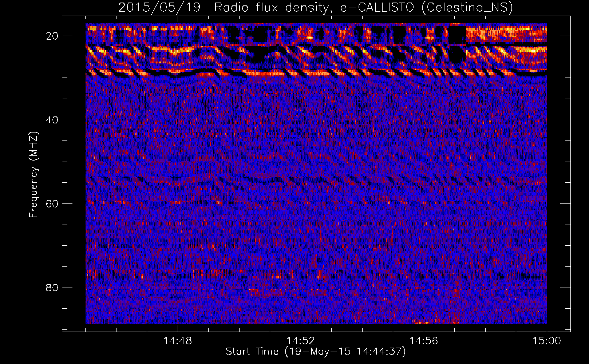Screen dimensions: 589x364
Task: Click the plot title text at top
Action: tap(316, 7)
